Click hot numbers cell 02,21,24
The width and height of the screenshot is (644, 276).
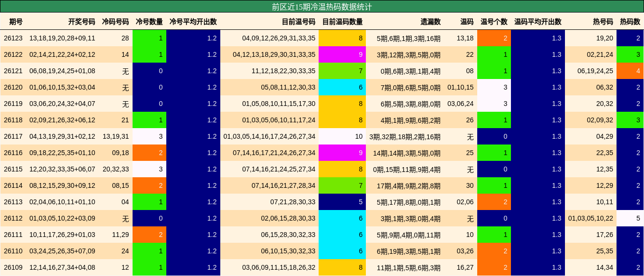coord(600,54)
